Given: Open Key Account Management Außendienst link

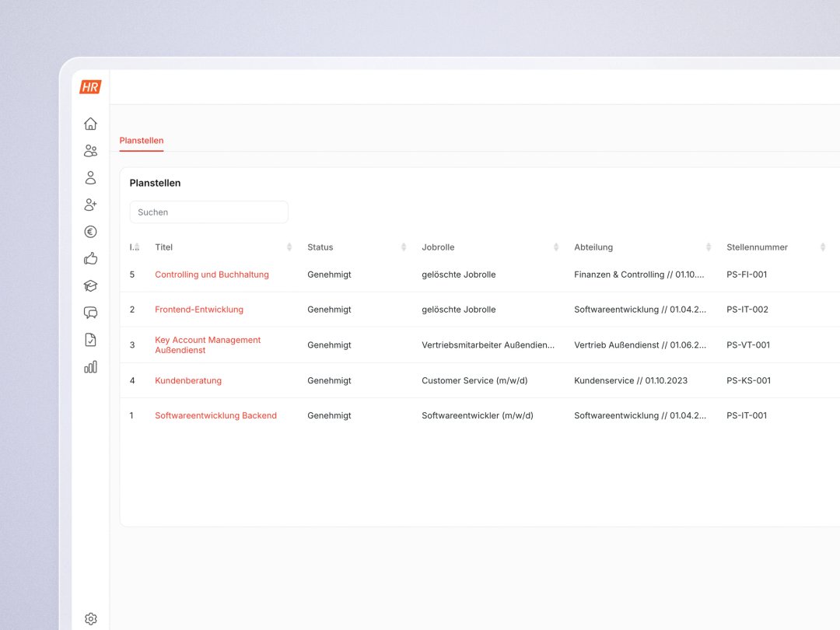Looking at the screenshot, I should coord(208,345).
